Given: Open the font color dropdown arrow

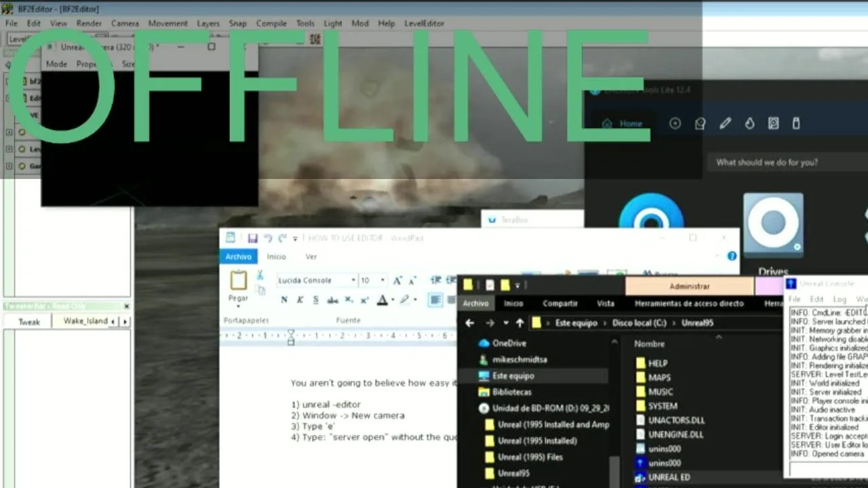Looking at the screenshot, I should (393, 300).
